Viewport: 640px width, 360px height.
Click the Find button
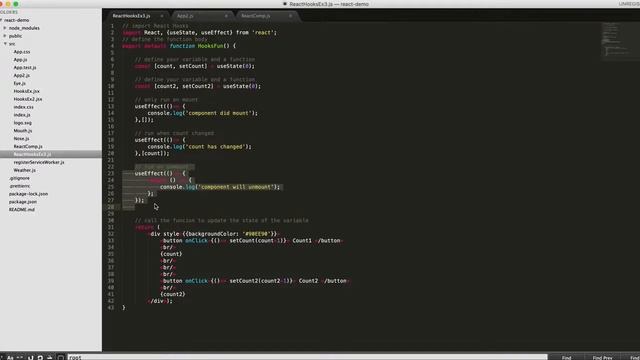(566, 358)
